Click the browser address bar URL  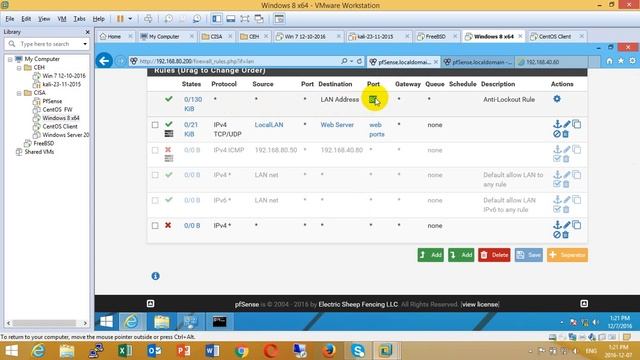(197, 61)
